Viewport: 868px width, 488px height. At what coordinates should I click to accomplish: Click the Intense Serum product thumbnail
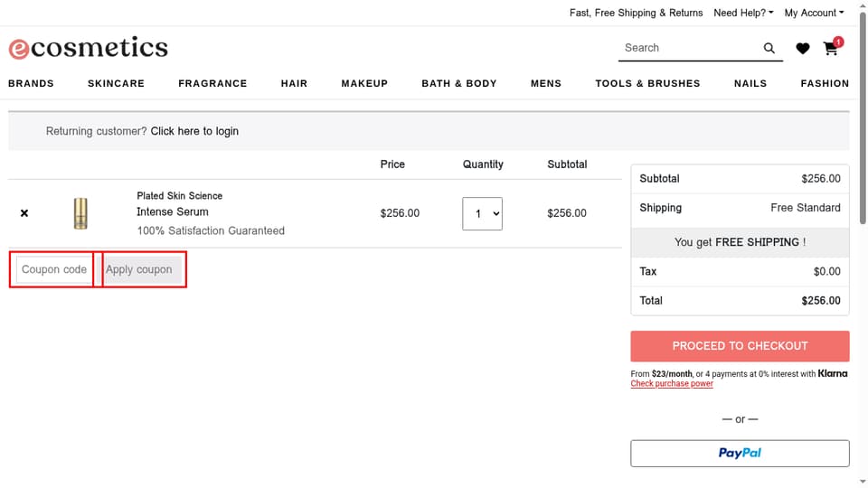(80, 213)
